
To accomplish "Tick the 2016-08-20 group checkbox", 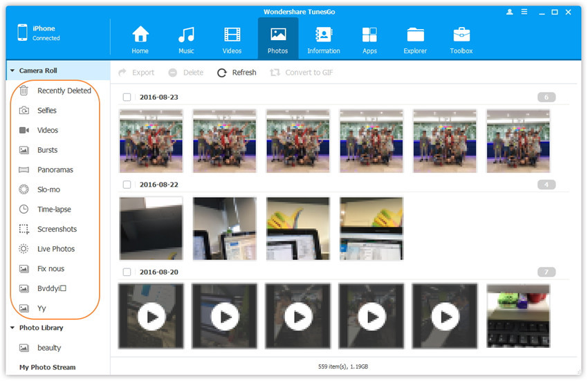I will pyautogui.click(x=127, y=272).
